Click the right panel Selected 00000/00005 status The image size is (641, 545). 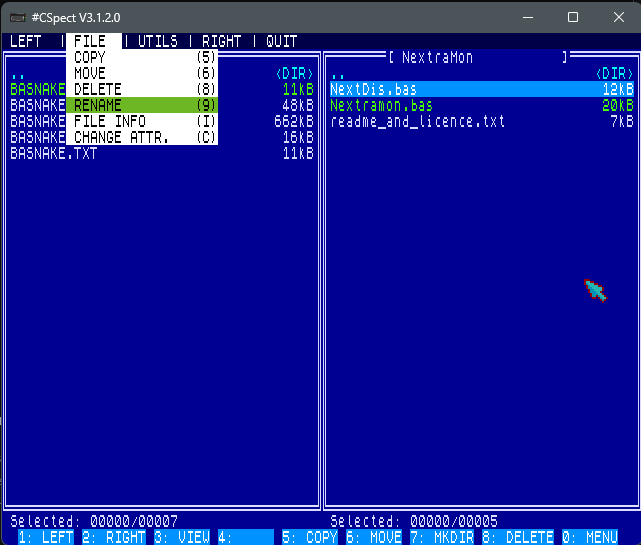click(x=414, y=521)
